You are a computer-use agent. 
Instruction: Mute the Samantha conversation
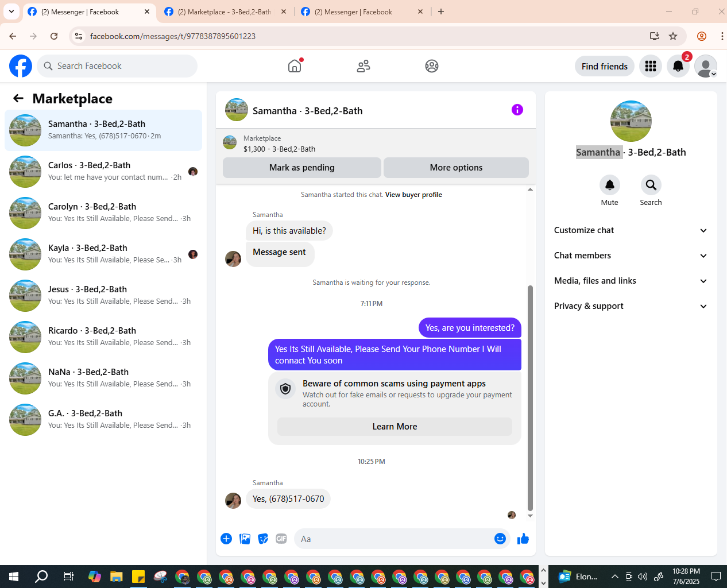pos(610,185)
